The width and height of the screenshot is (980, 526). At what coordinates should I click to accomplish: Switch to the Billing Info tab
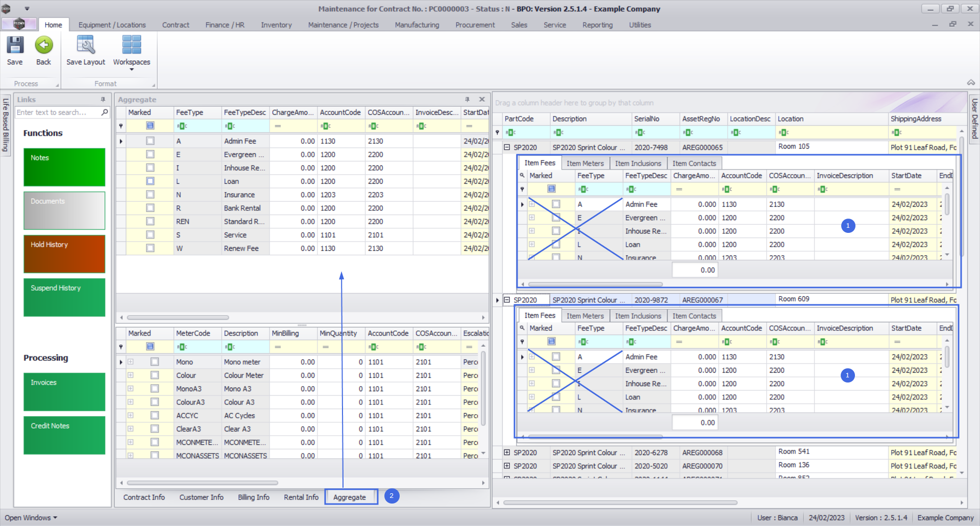[x=254, y=497]
